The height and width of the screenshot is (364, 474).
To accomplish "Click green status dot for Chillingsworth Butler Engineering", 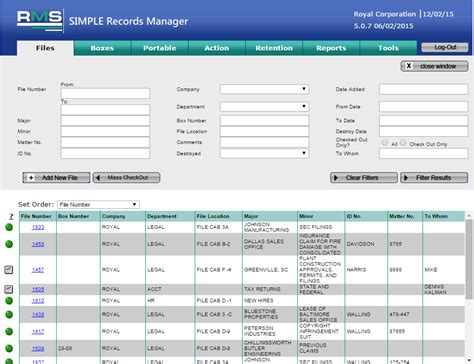I will [x=9, y=348].
